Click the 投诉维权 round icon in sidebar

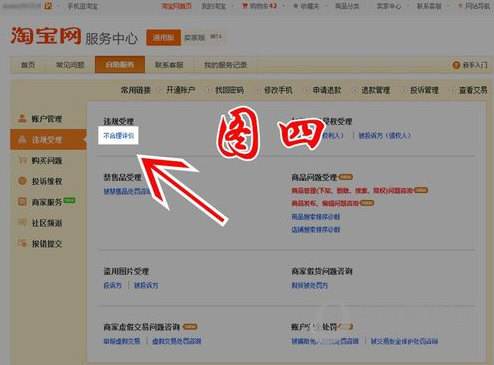22,181
